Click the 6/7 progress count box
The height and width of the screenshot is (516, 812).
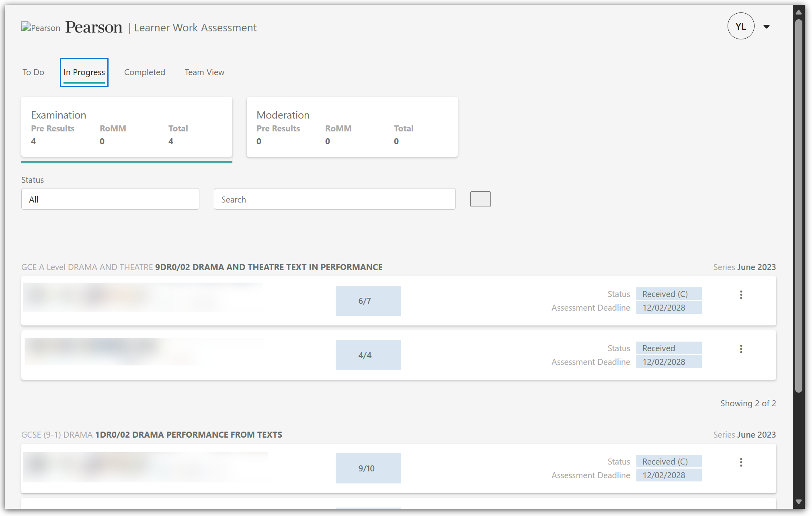point(368,301)
